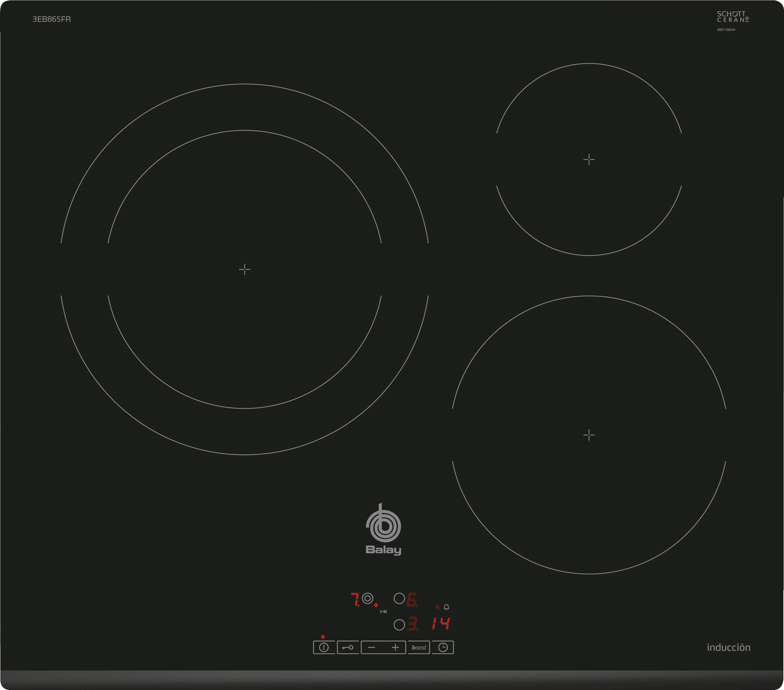Select the zone symbol next to level 6
This screenshot has height=690, width=784.
[399, 598]
